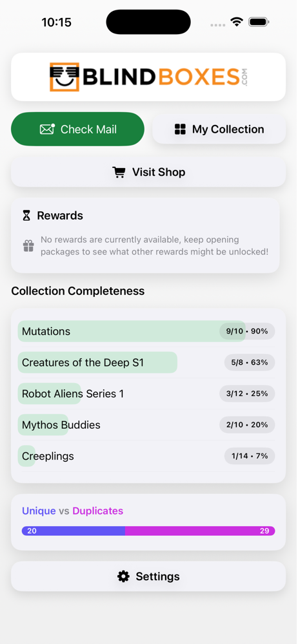Open My Collection
This screenshot has width=298, height=644.
coord(219,129)
